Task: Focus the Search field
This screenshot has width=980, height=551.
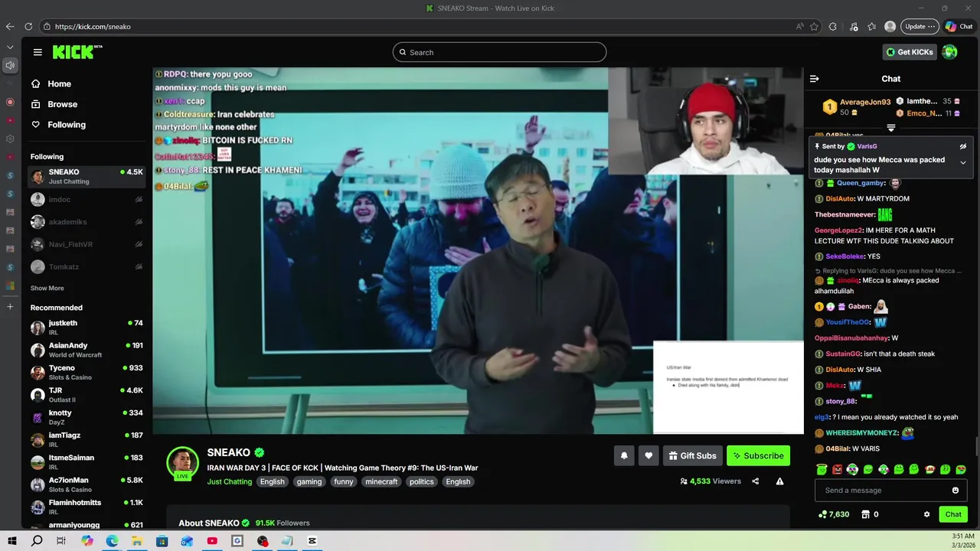Action: [499, 52]
